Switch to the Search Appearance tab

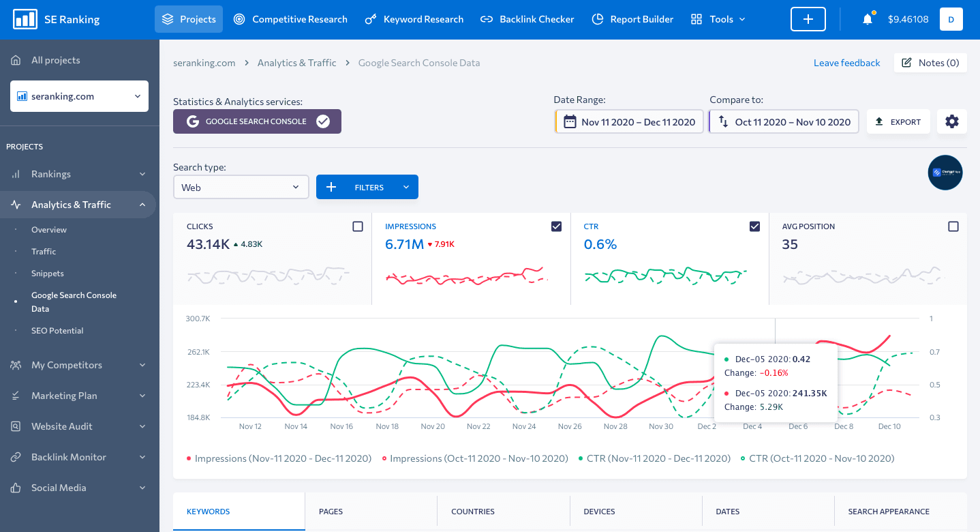point(900,512)
